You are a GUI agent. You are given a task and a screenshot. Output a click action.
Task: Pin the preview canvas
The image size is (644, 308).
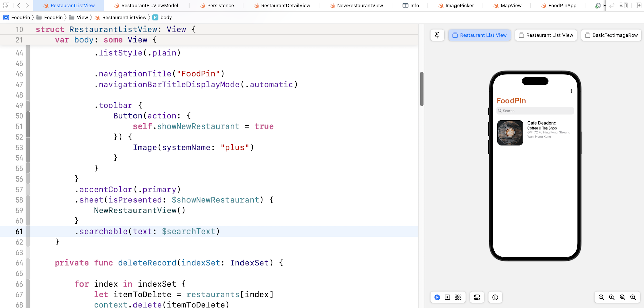click(x=437, y=35)
